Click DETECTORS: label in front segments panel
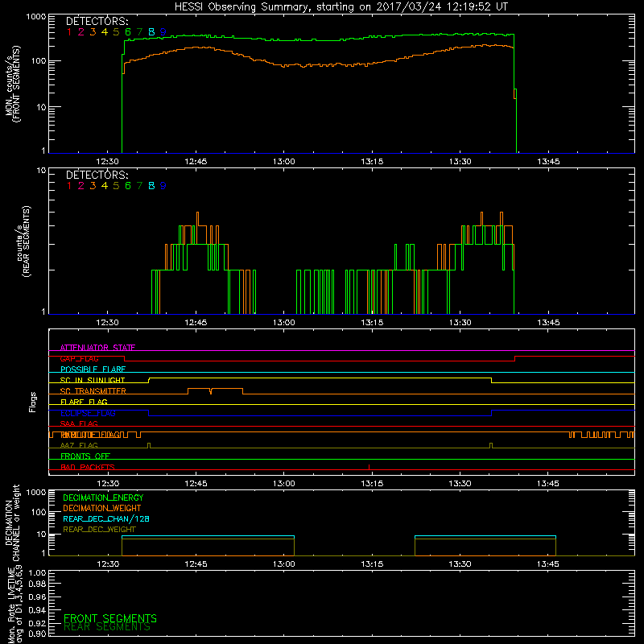Image resolution: width=644 pixels, height=644 pixels. [97, 21]
